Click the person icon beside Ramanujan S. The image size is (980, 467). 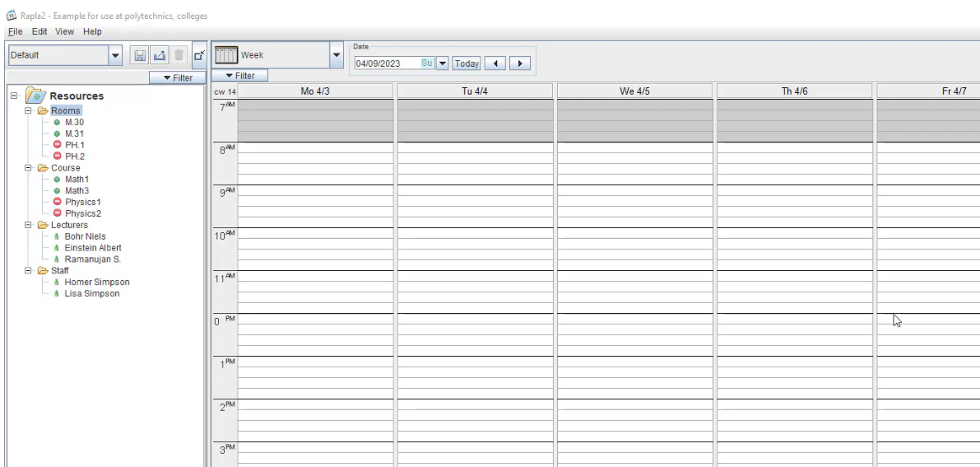pos(56,259)
